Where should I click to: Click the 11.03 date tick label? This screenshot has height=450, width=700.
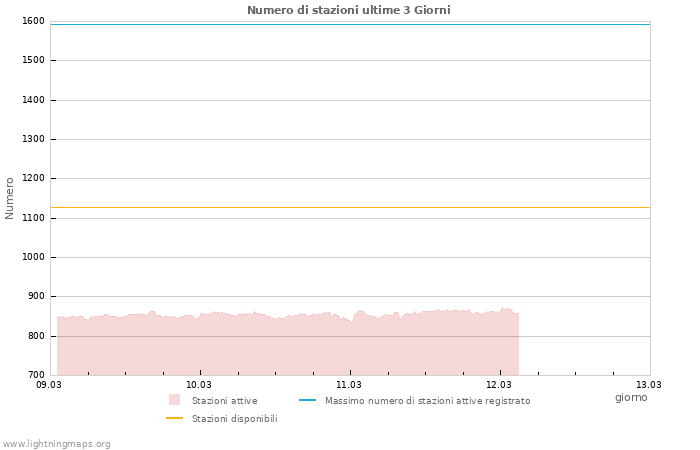[349, 384]
